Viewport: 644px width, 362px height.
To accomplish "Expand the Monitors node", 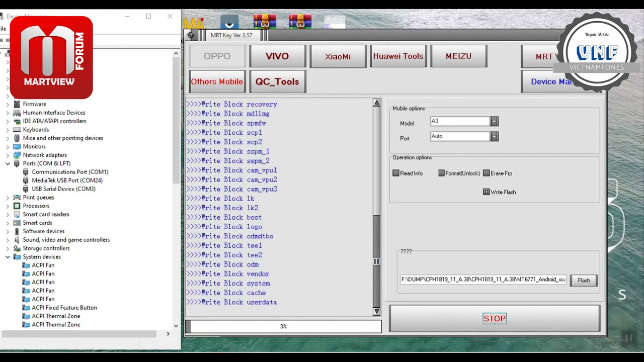I will (x=8, y=147).
